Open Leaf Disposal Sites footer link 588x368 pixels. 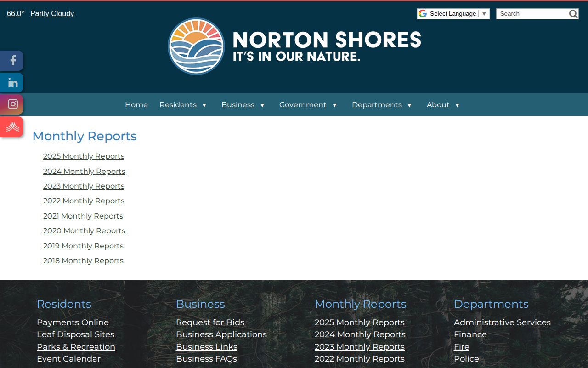tap(75, 334)
